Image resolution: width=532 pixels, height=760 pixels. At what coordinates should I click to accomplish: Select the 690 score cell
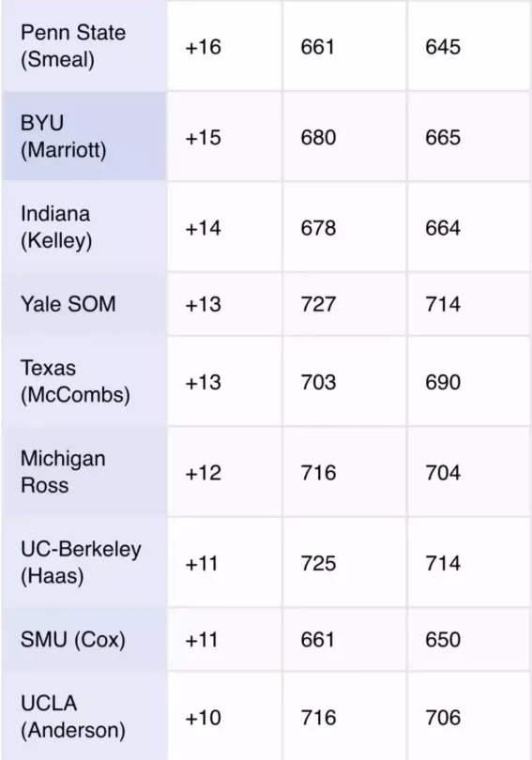point(468,382)
